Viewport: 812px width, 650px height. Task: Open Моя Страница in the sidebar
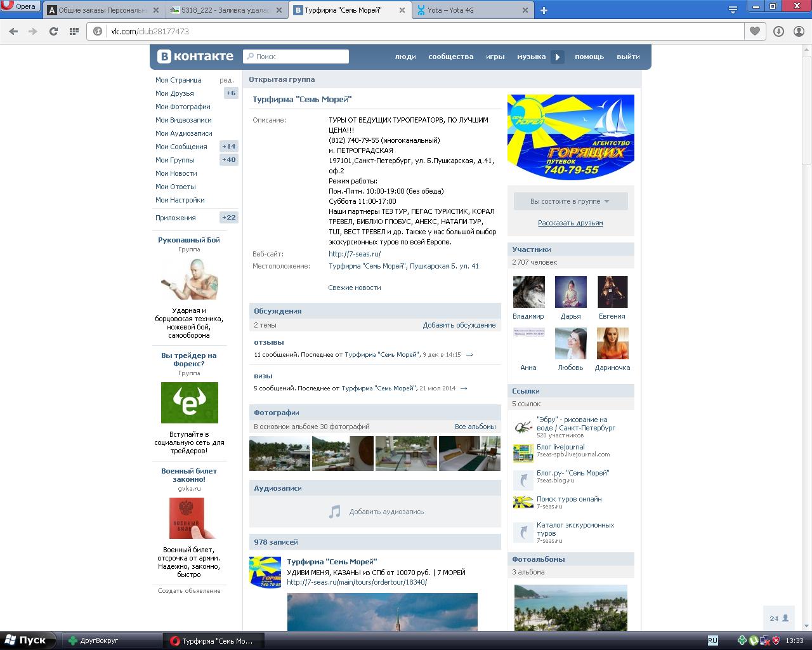(x=178, y=80)
